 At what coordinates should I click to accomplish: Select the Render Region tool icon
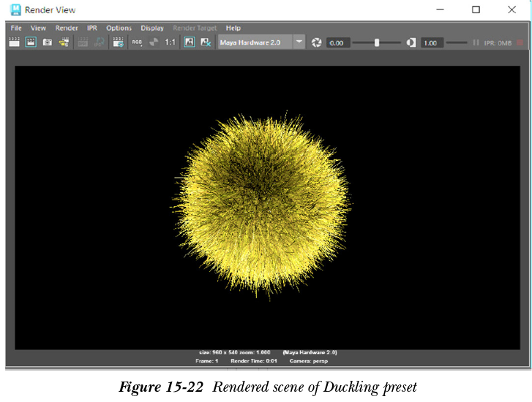click(31, 42)
